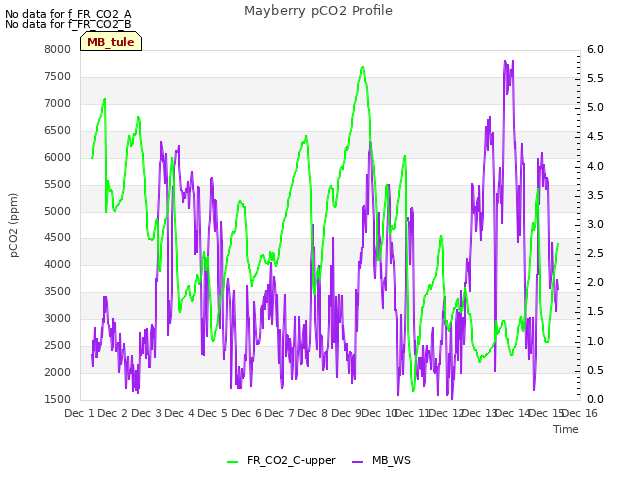This screenshot has width=640, height=480.
Task: Click the Dec 1 x-axis tick label
Action: coord(80,413)
